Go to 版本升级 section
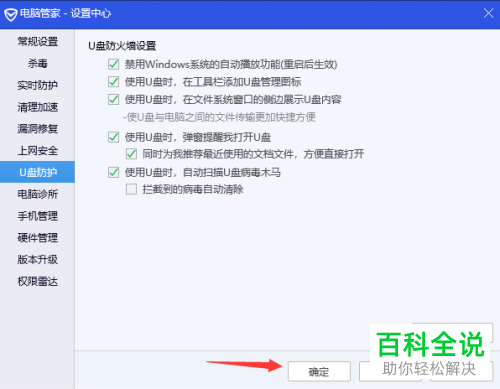The image size is (500, 389). tap(37, 259)
